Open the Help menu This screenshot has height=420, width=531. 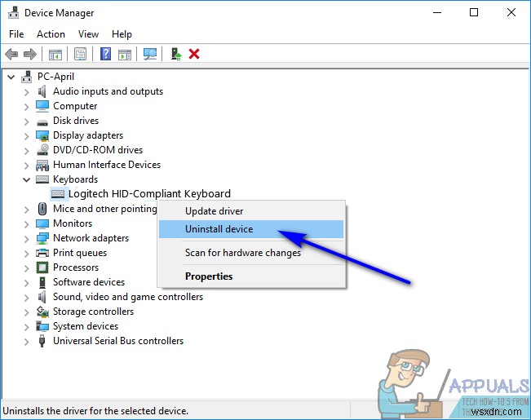click(x=122, y=34)
